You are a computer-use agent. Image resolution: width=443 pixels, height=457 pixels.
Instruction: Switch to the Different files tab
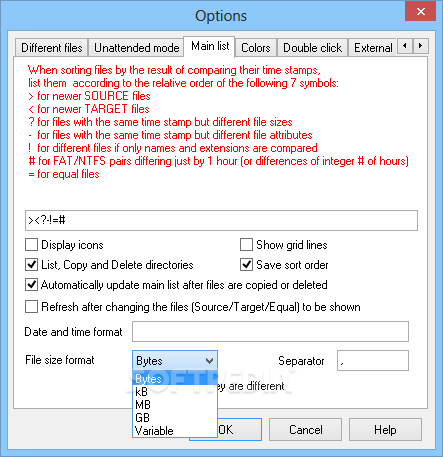tap(52, 48)
